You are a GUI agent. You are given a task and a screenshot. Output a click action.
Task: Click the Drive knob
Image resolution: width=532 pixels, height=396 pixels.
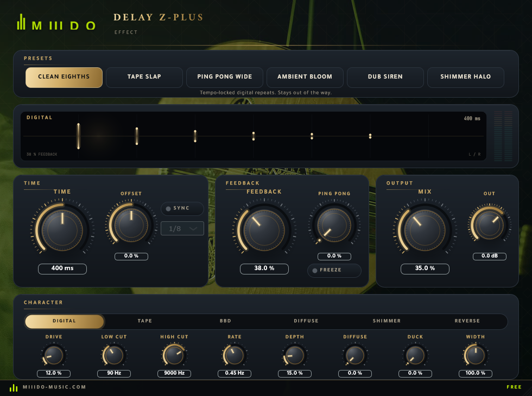point(54,355)
